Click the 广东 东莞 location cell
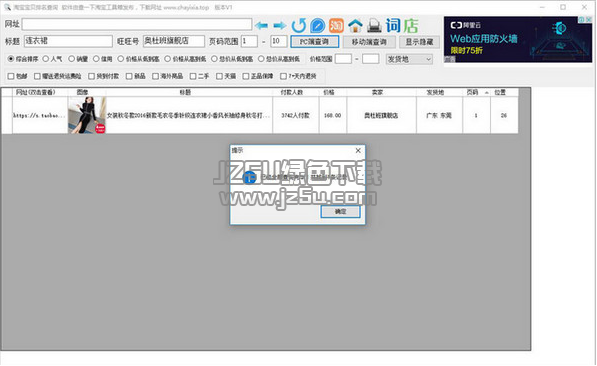Image resolution: width=597 pixels, height=366 pixels. click(439, 115)
